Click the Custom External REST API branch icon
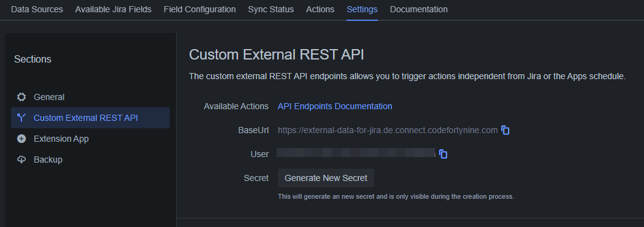Viewport: 644px width, 227px height. click(21, 118)
